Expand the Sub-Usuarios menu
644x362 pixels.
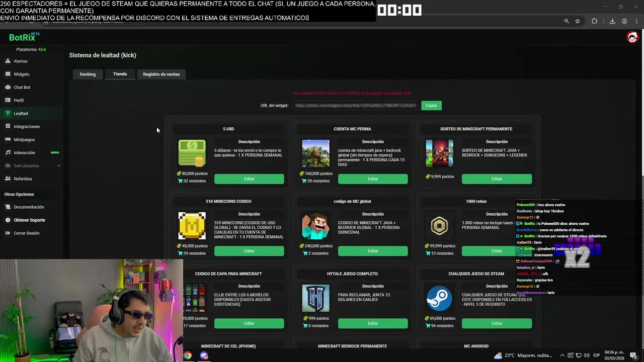(32, 165)
